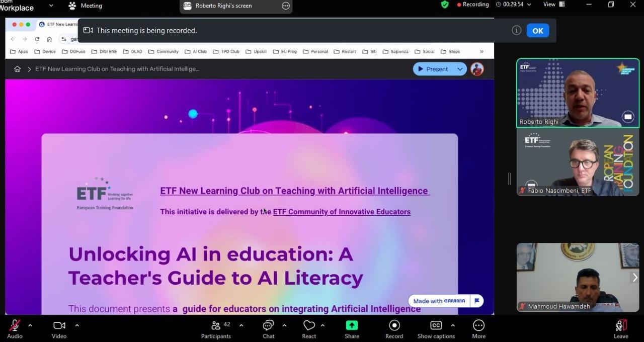Click the ETF New Learning browser tab
The height and width of the screenshot is (342, 644).
click(x=58, y=24)
